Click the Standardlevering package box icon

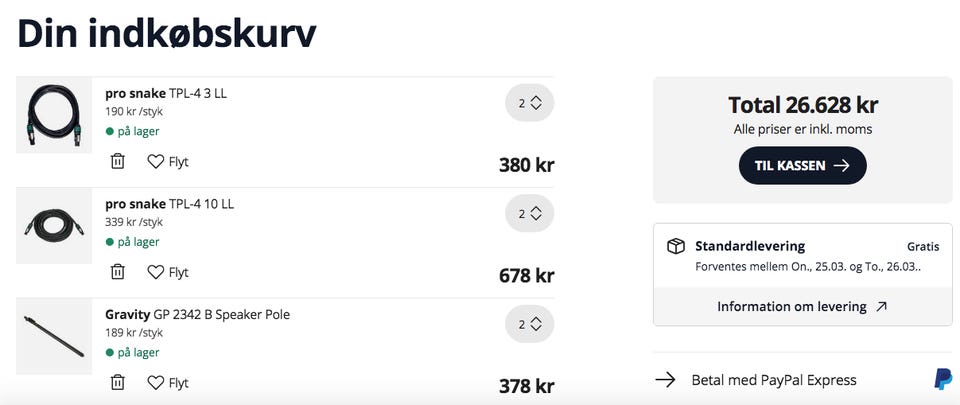[x=676, y=246]
